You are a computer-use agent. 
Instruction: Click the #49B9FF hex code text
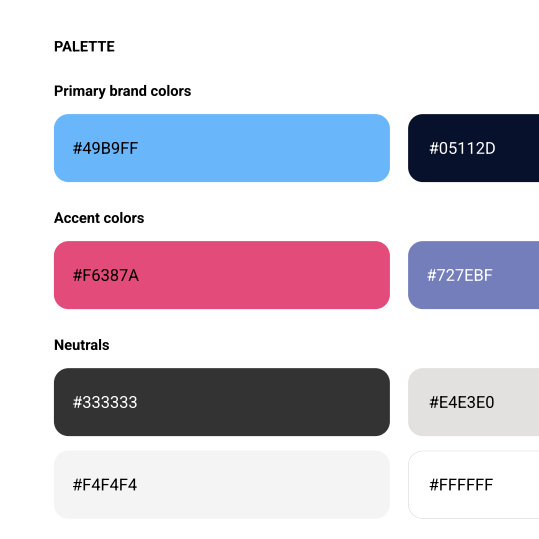pos(105,148)
